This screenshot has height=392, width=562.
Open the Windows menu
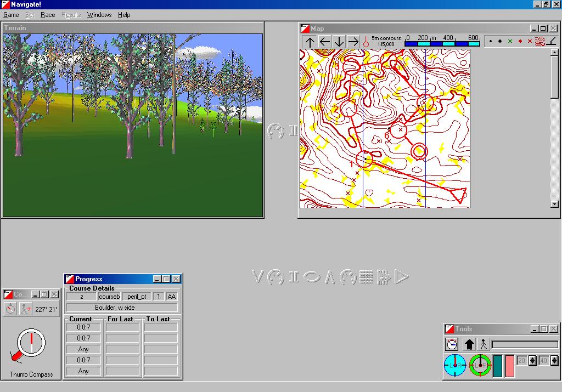(99, 15)
